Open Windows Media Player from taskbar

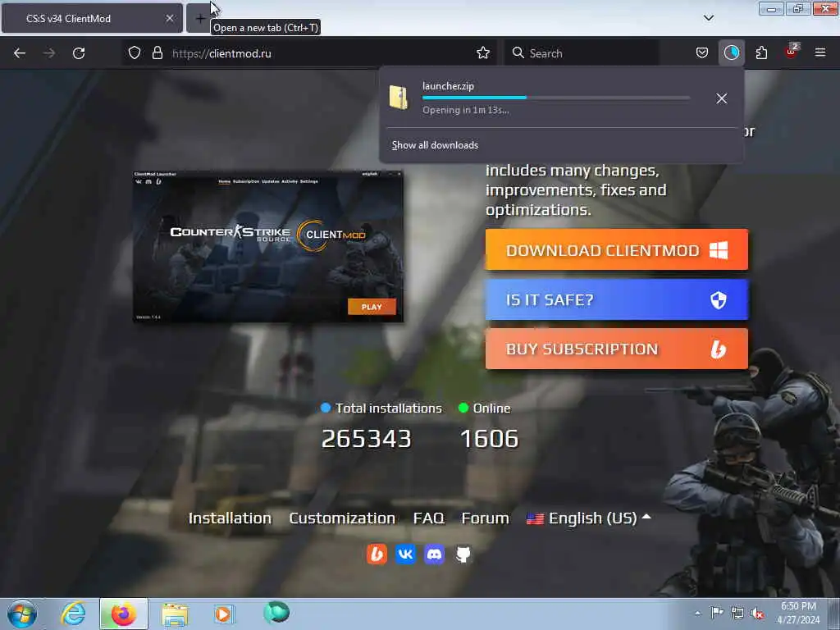pyautogui.click(x=224, y=614)
